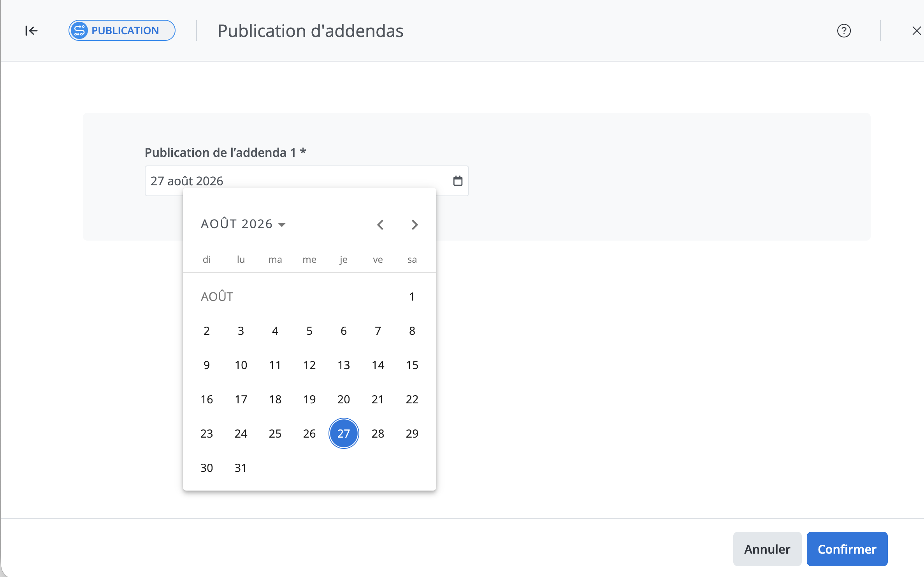Pick August 9 in the calendar

(x=207, y=365)
